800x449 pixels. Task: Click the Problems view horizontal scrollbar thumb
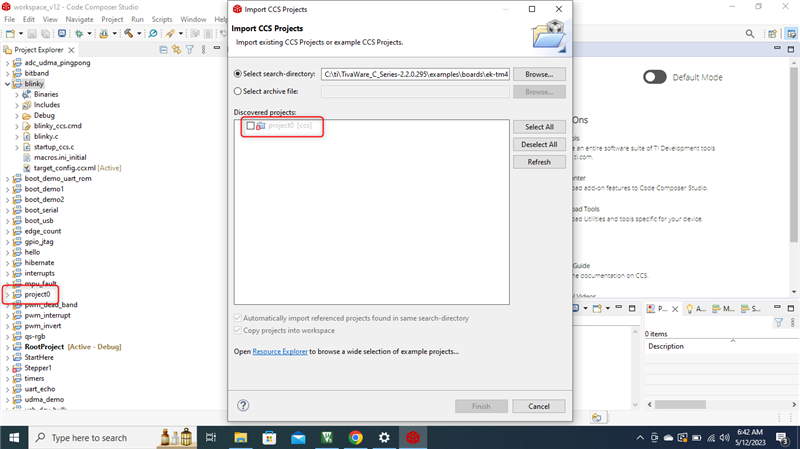pos(680,405)
